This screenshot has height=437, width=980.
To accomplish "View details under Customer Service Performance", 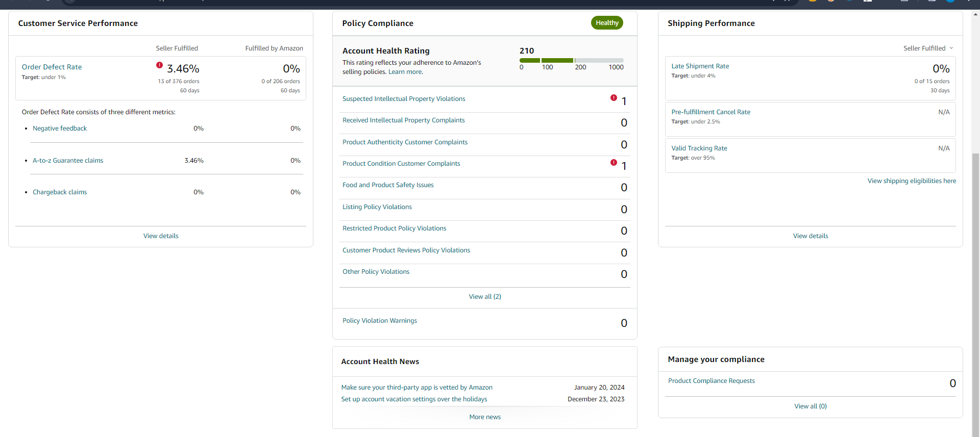I will (161, 236).
